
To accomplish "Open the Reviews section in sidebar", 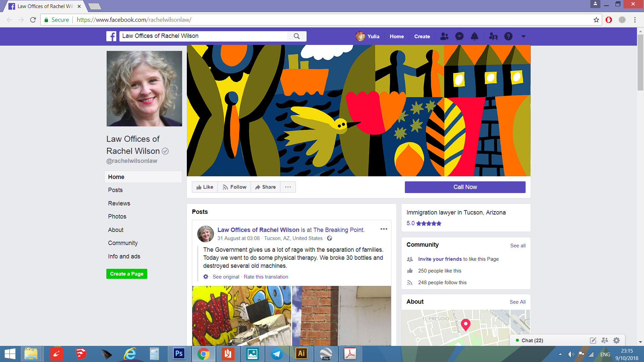I will pos(119,203).
